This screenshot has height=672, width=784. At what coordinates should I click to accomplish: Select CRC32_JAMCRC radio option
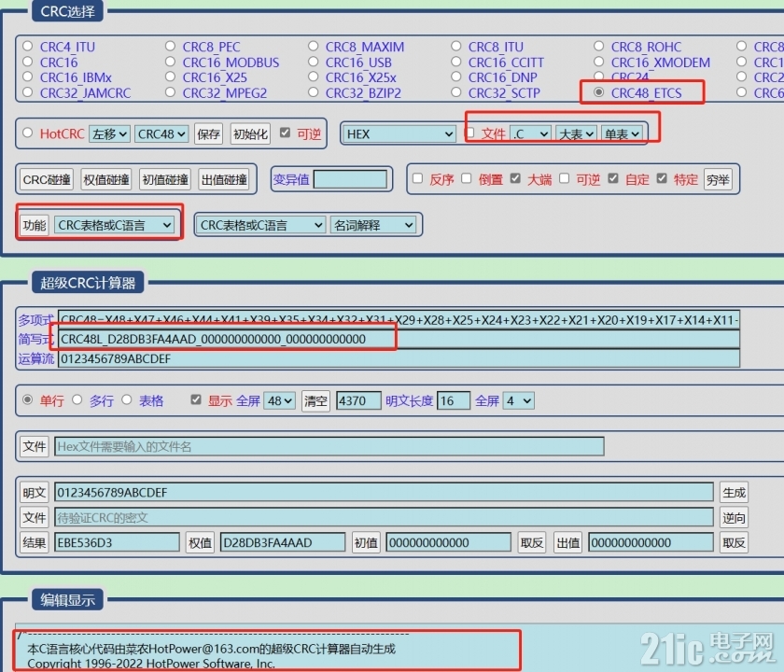click(x=27, y=92)
